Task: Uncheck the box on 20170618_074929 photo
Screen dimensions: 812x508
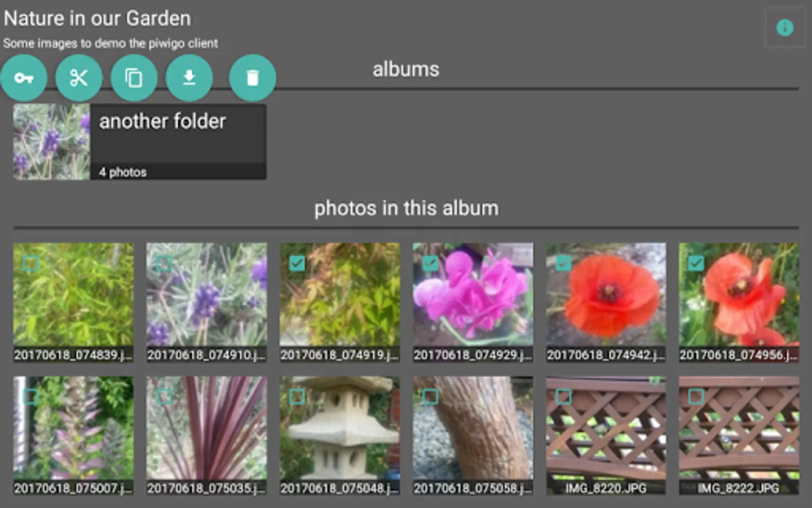Action: [x=430, y=263]
